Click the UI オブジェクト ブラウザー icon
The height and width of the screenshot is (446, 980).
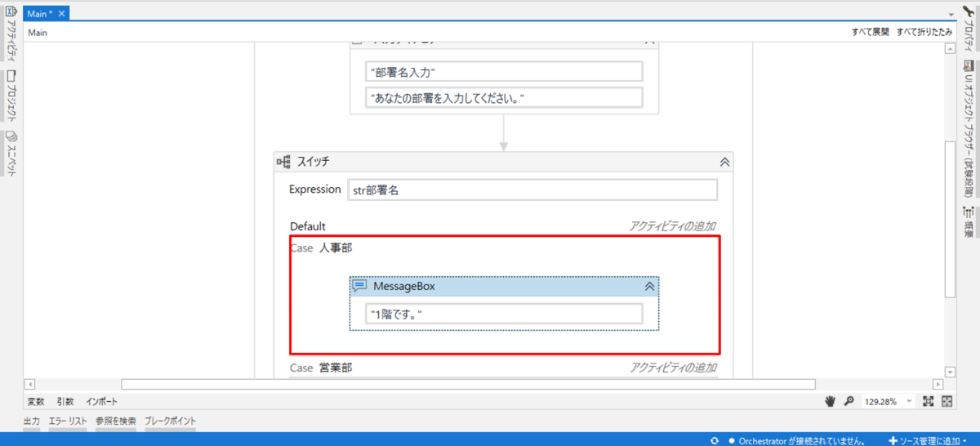pyautogui.click(x=969, y=65)
